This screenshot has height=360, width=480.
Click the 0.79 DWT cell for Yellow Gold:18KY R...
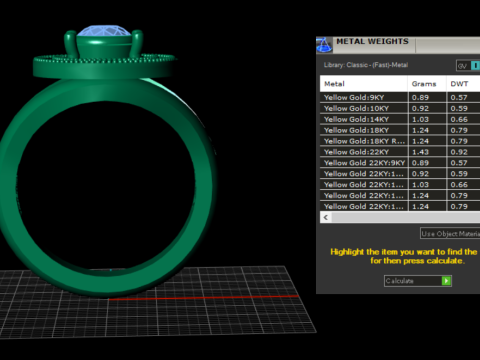pyautogui.click(x=463, y=141)
